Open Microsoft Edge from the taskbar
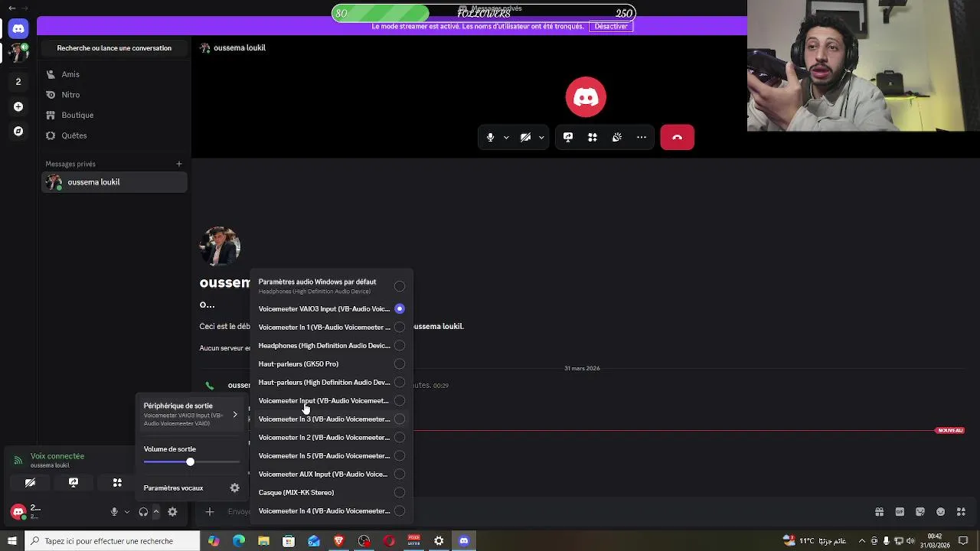The image size is (980, 551). [239, 541]
